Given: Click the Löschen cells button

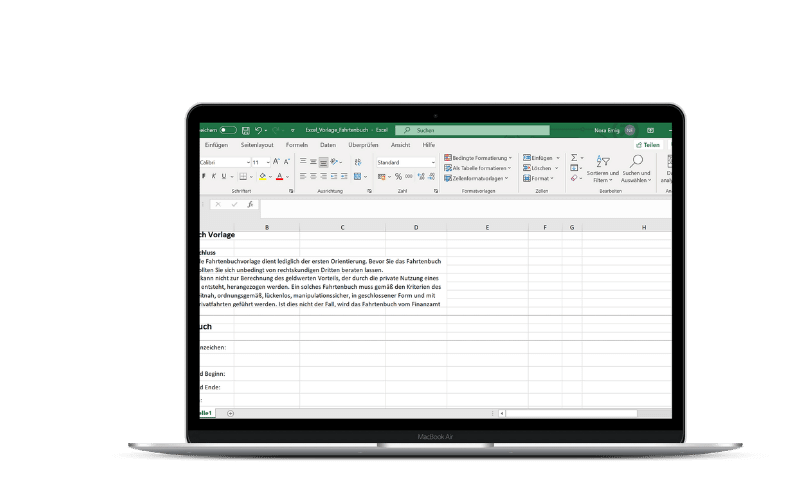Looking at the screenshot, I should click(540, 168).
